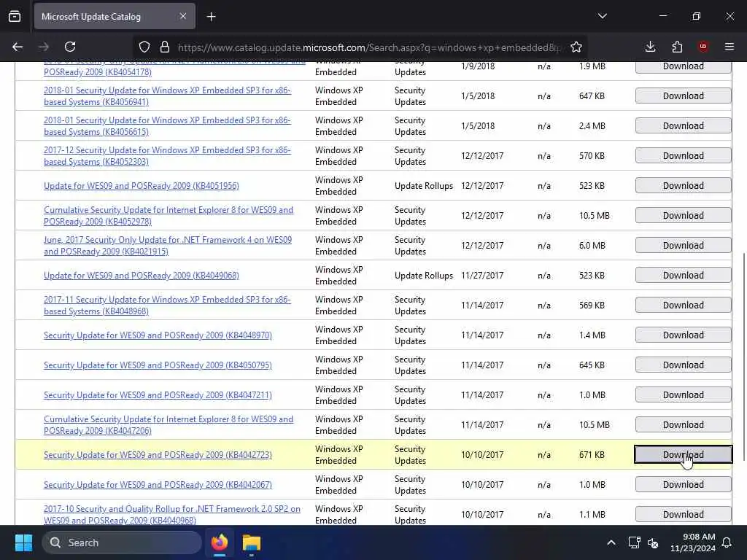Click the taskbar Search box
This screenshot has height=560, width=747.
122,542
